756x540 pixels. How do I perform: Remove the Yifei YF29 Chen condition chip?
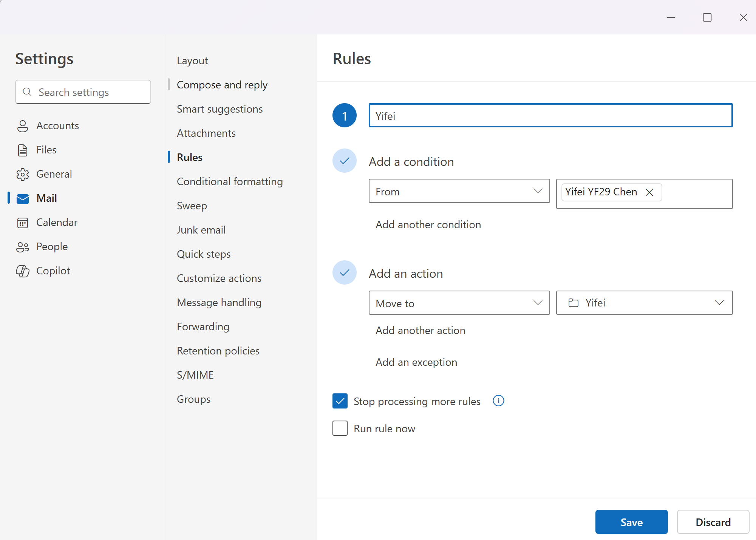click(x=649, y=192)
